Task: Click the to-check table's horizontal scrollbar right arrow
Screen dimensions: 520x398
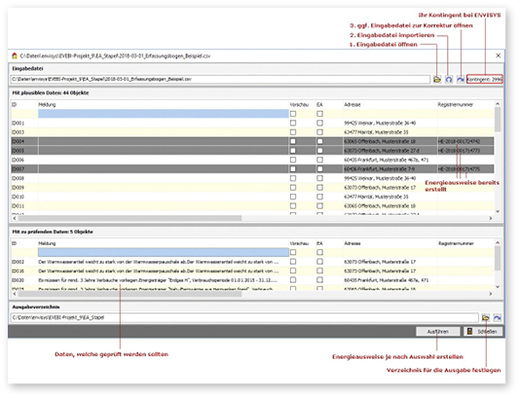Action: [490, 294]
